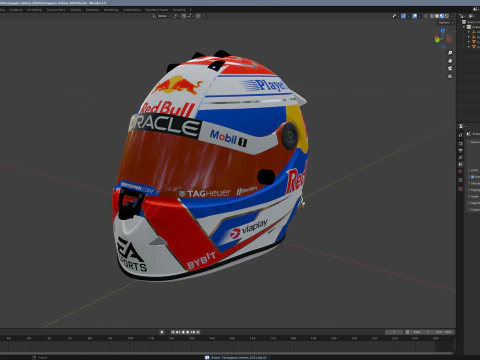
Task: Add a new workspace with the plus button
Action: click(x=190, y=10)
